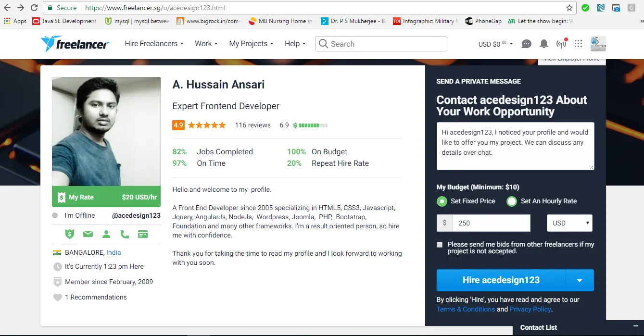Open the www.bigrock.in bookmark
Viewport: 644px width, 336px height.
click(209, 21)
